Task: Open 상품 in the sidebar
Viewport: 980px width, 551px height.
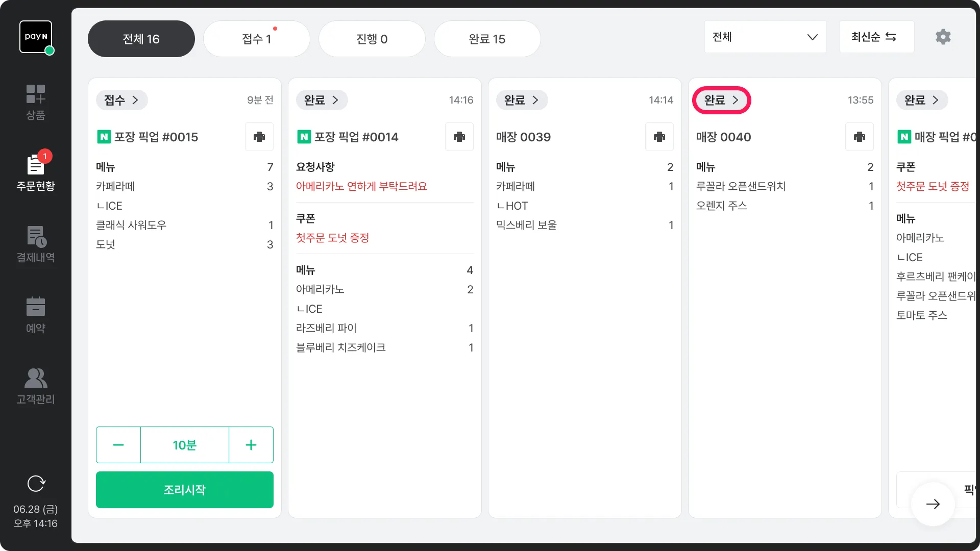Action: 36,102
